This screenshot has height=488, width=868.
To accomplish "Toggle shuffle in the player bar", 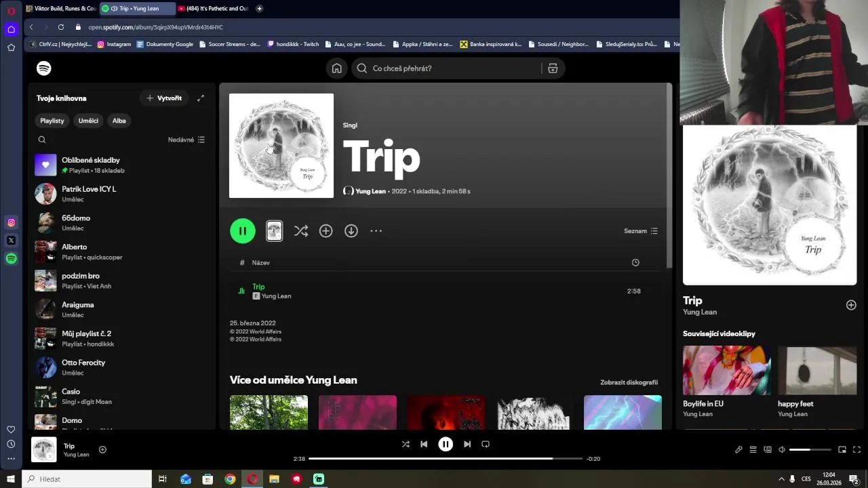I will pyautogui.click(x=406, y=444).
